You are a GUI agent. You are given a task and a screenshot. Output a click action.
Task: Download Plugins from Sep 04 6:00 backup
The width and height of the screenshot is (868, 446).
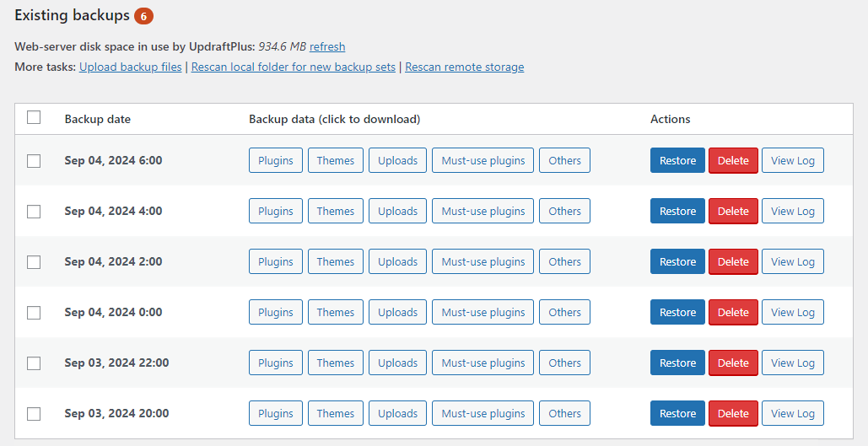click(276, 160)
